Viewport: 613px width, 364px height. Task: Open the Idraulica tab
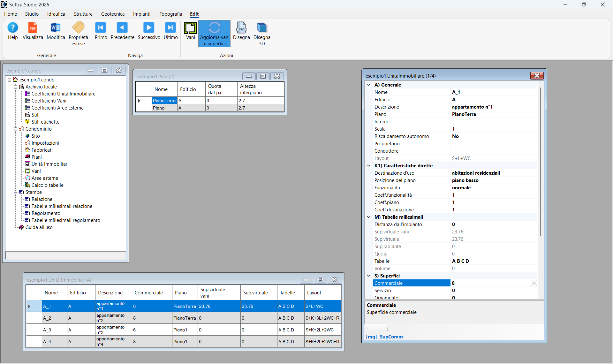(56, 14)
